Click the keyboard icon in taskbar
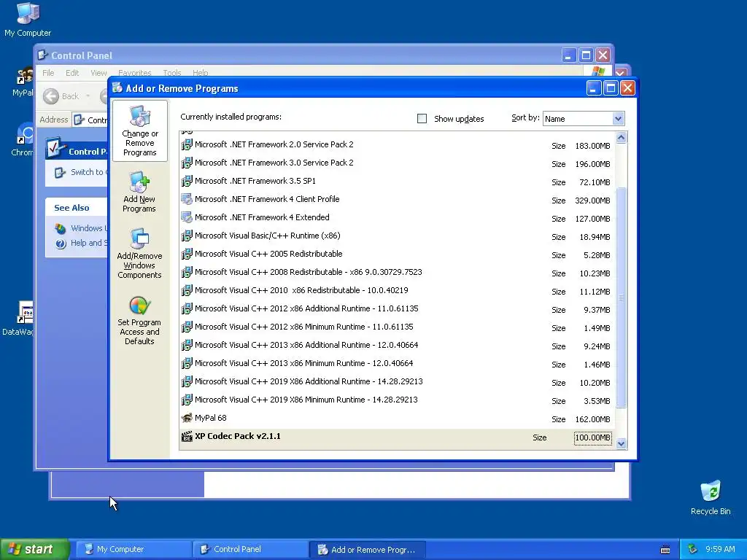Viewport: 747px width, 560px height. [x=665, y=550]
